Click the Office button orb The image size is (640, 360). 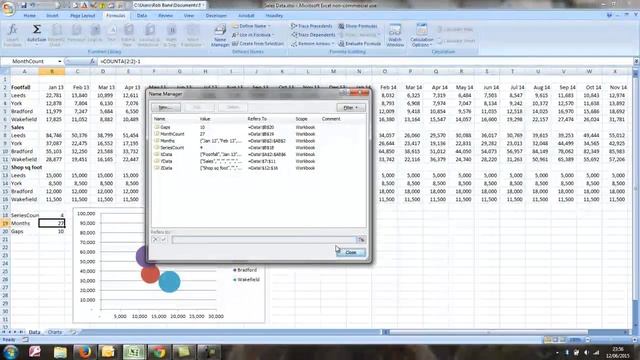tap(8, 8)
